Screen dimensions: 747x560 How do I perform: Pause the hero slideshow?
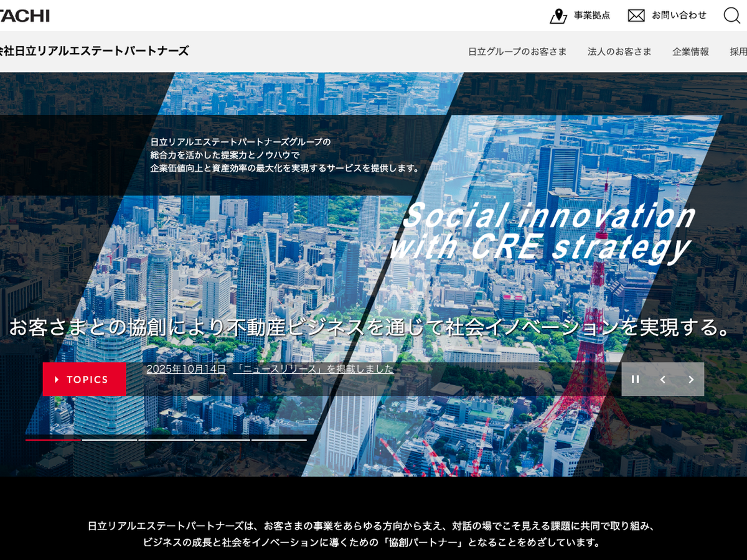[636, 380]
